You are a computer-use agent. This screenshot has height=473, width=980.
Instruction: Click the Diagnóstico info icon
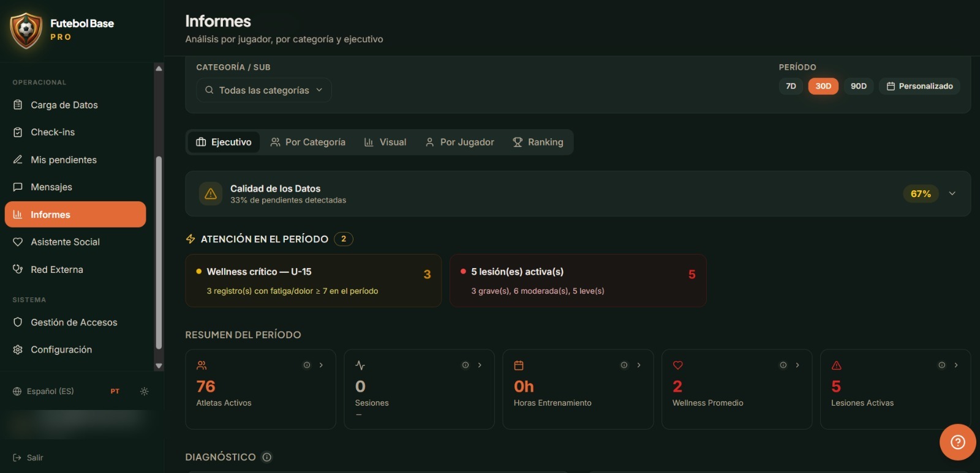267,457
